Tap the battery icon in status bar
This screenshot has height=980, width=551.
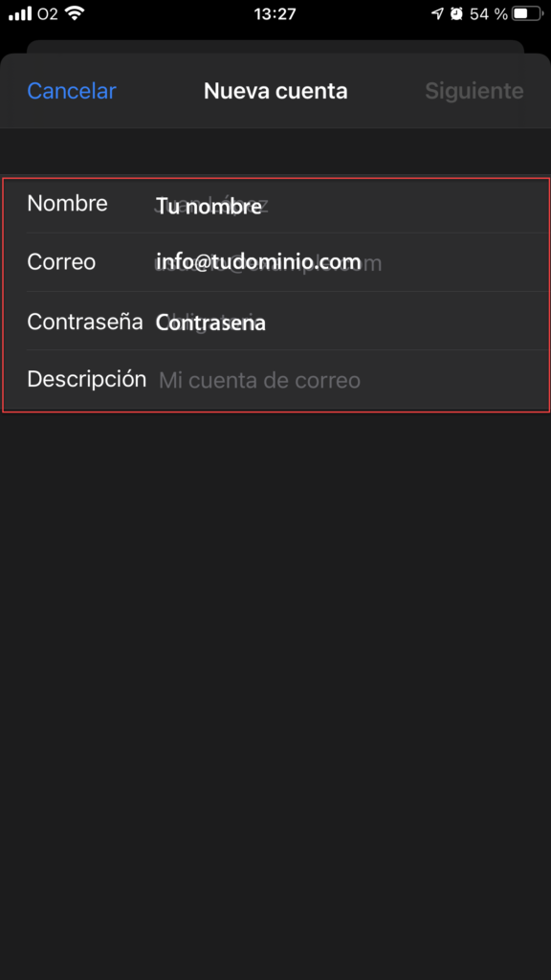[x=527, y=13]
